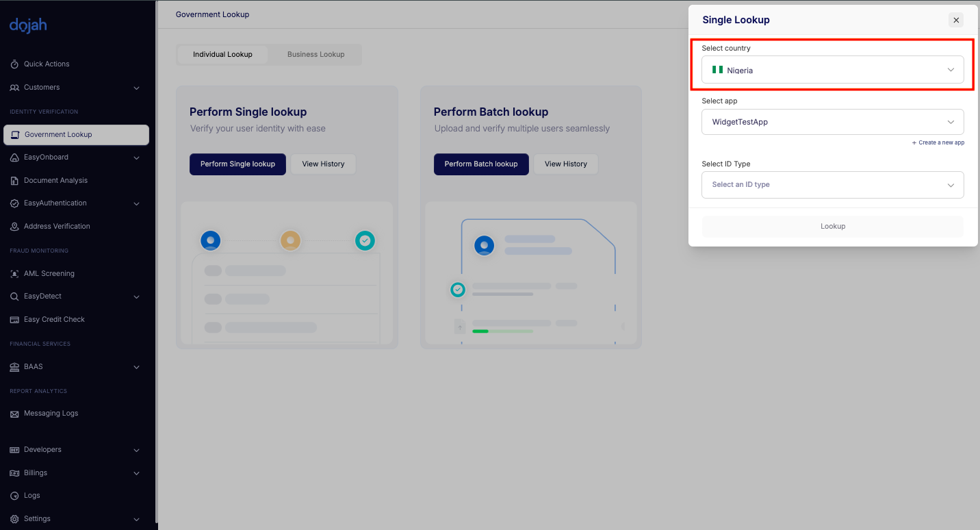
Task: Open the Select country dropdown
Action: 832,70
